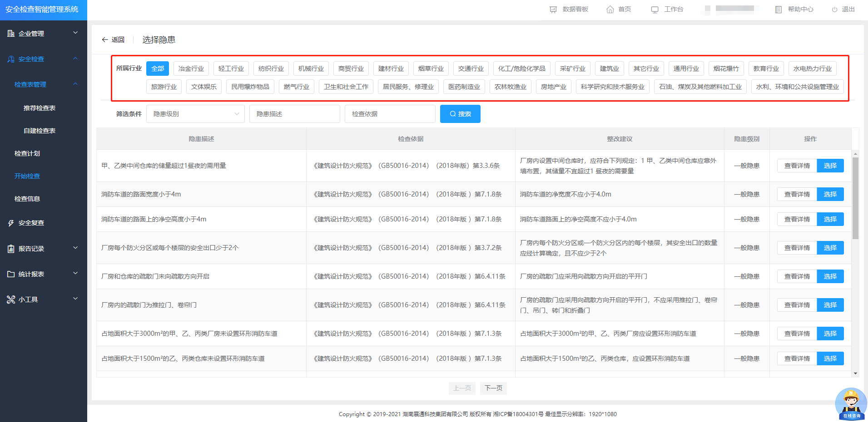The image size is (868, 422).
Task: Expand the 企业管理 sidebar menu
Action: (x=43, y=34)
